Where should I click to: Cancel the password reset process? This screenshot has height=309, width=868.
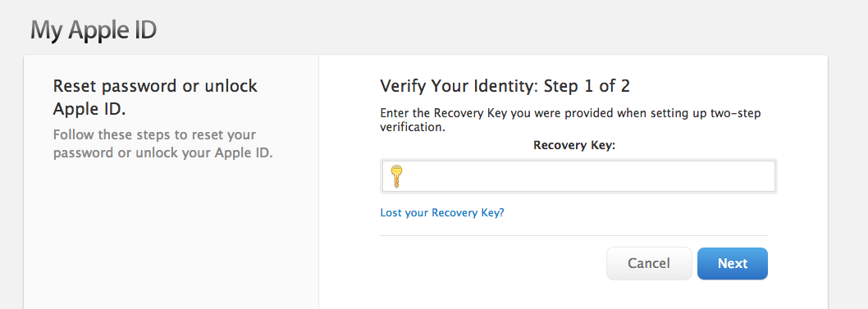649,263
